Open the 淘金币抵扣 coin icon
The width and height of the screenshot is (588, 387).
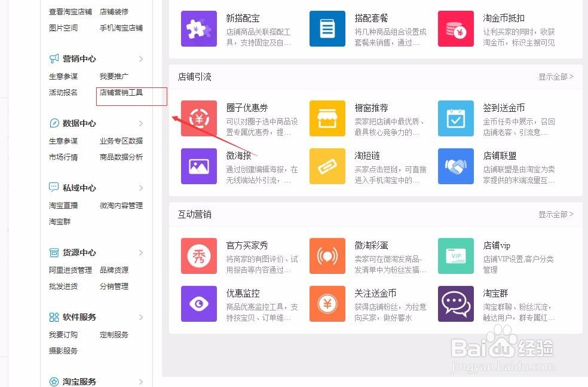(455, 29)
